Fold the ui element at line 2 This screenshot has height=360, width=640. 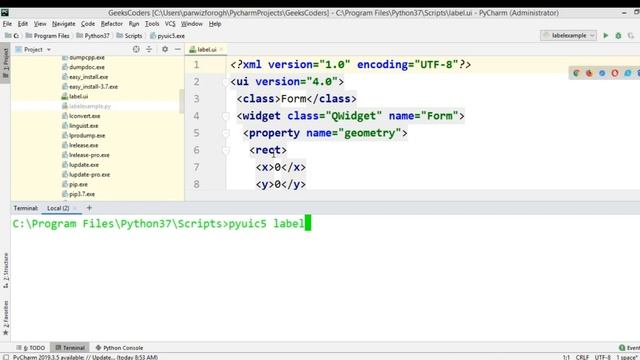pyautogui.click(x=225, y=82)
